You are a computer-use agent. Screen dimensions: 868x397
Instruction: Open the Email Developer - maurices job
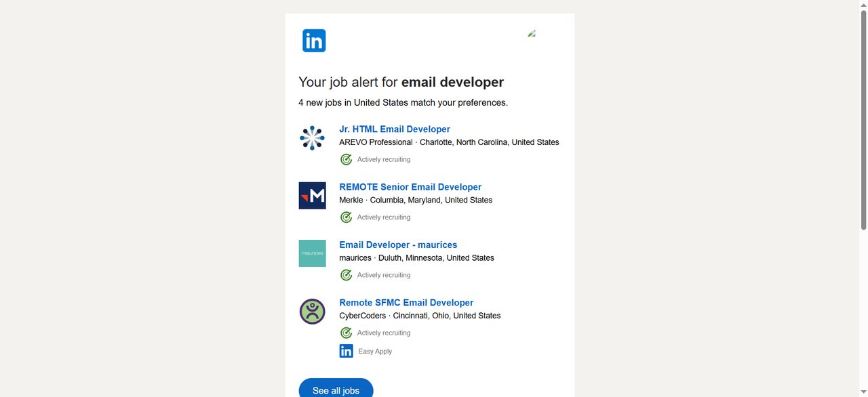coord(398,245)
